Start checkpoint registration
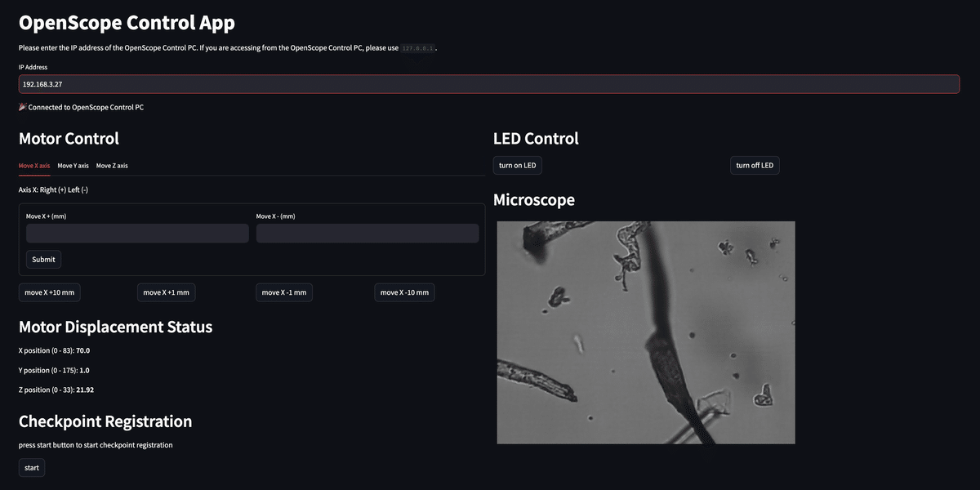This screenshot has height=490, width=980. pyautogui.click(x=32, y=468)
